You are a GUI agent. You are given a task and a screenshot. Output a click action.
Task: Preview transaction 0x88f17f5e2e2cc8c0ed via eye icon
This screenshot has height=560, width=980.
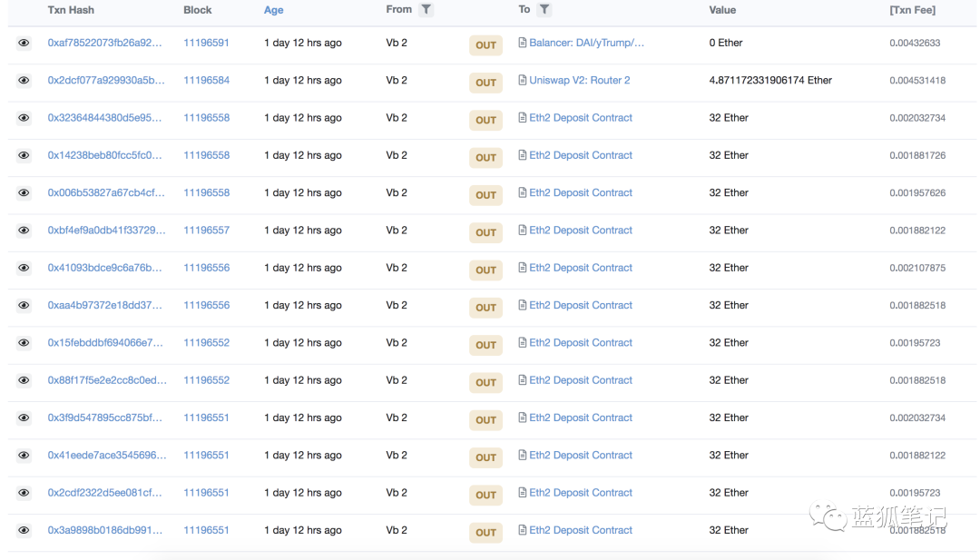coord(24,380)
